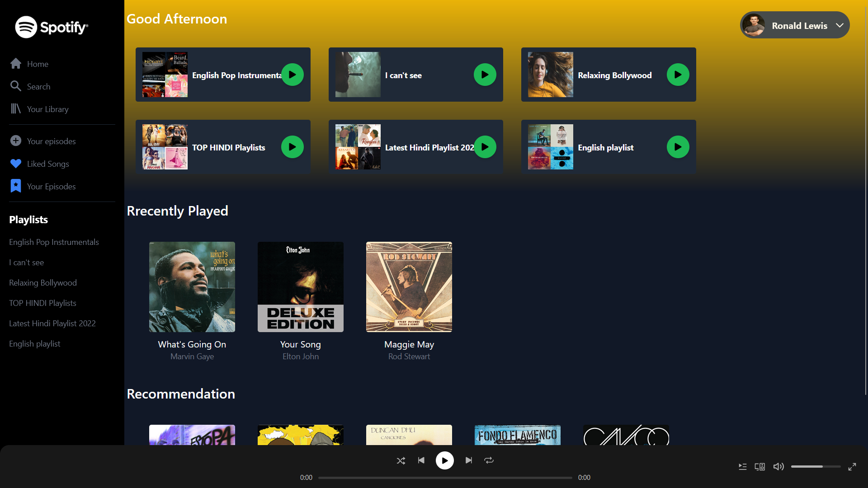Play the English playlist card

click(678, 146)
